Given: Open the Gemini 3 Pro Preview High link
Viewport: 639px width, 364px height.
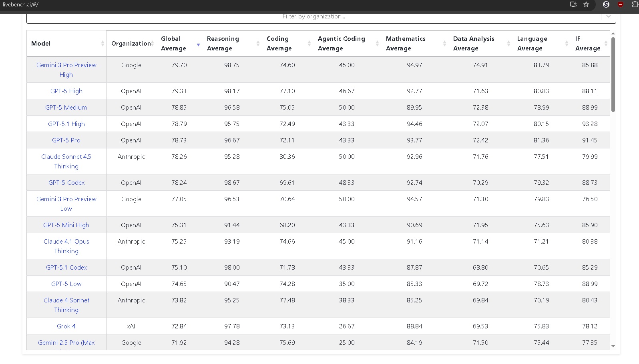Looking at the screenshot, I should tap(66, 70).
